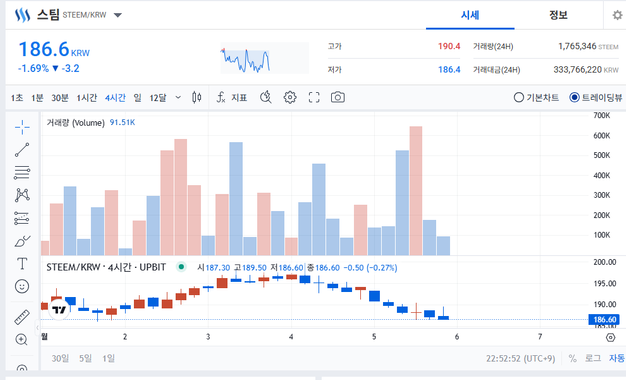Select the ruler measure tool
The width and height of the screenshot is (626, 380).
click(22, 317)
